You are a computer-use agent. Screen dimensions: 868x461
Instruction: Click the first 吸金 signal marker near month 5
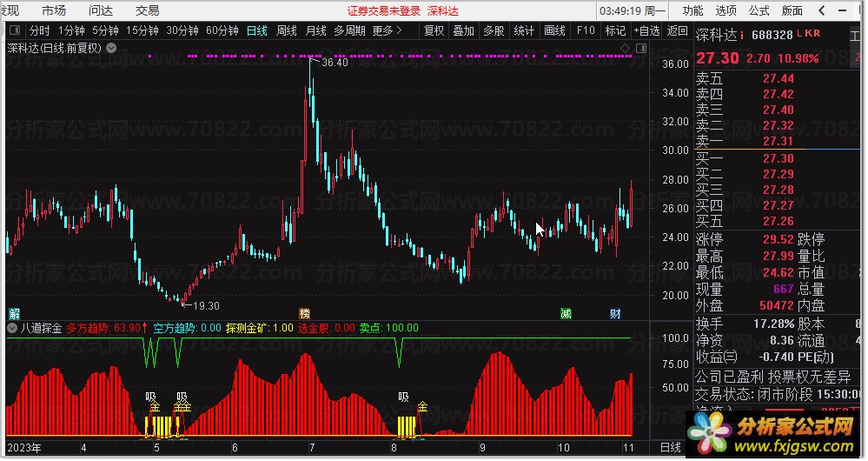[x=152, y=402]
